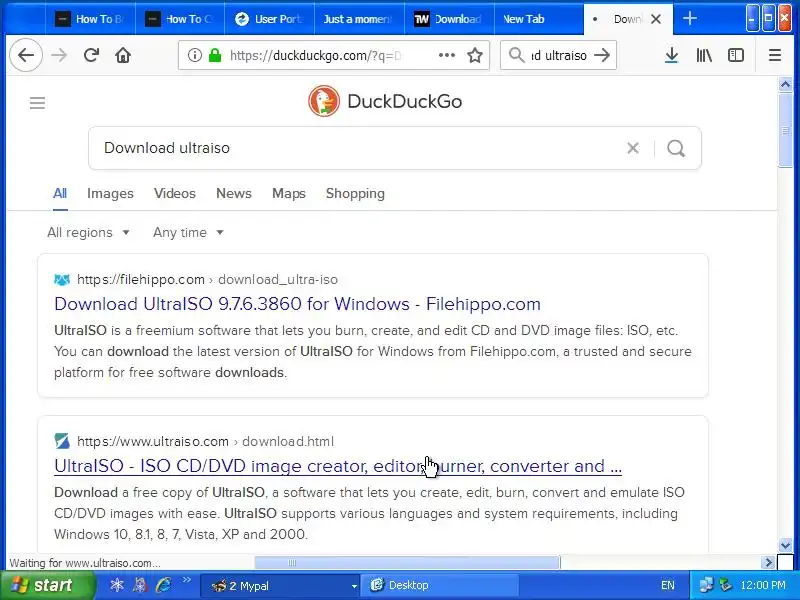Show site information icon in address bar
The width and height of the screenshot is (800, 600).
(194, 55)
